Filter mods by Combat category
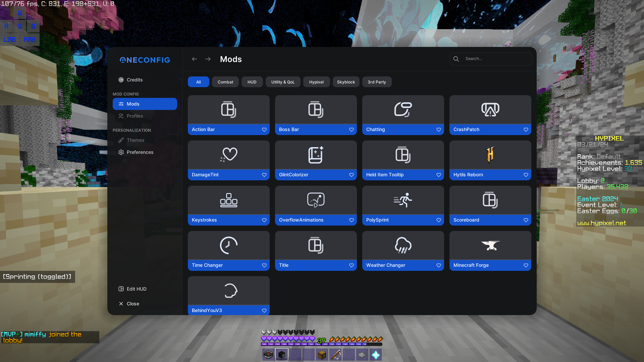The width and height of the screenshot is (644, 362). [225, 82]
